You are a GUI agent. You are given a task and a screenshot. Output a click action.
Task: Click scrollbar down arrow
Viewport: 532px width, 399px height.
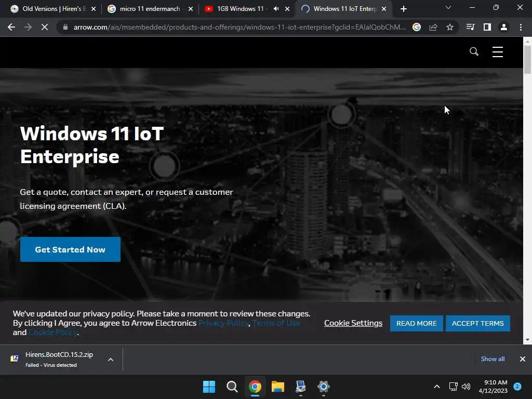[527, 340]
